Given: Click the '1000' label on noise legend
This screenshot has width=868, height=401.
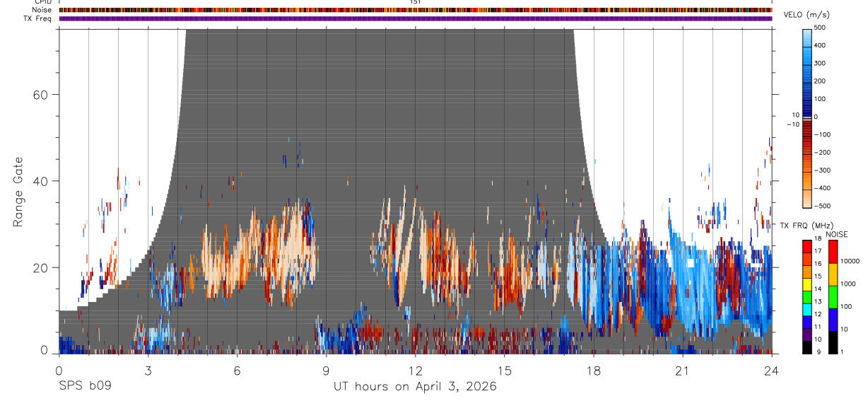Looking at the screenshot, I should point(848,284).
